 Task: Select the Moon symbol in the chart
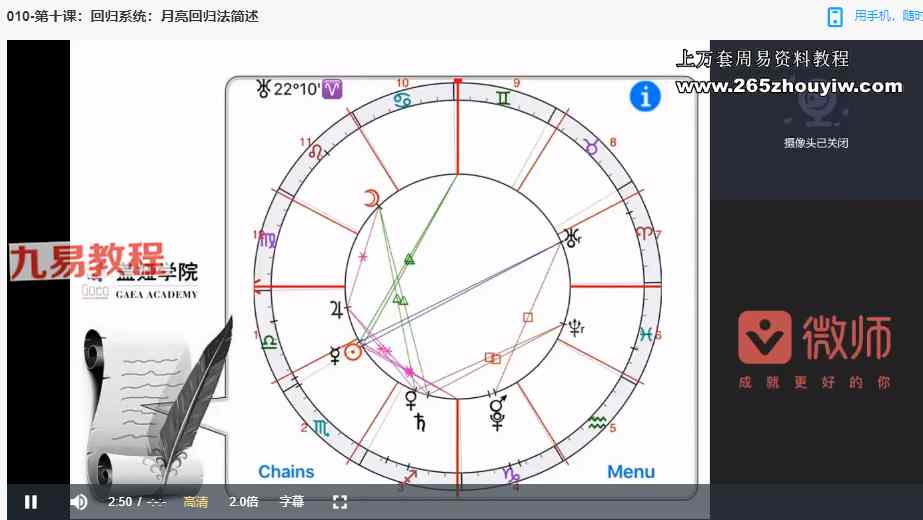click(x=372, y=199)
